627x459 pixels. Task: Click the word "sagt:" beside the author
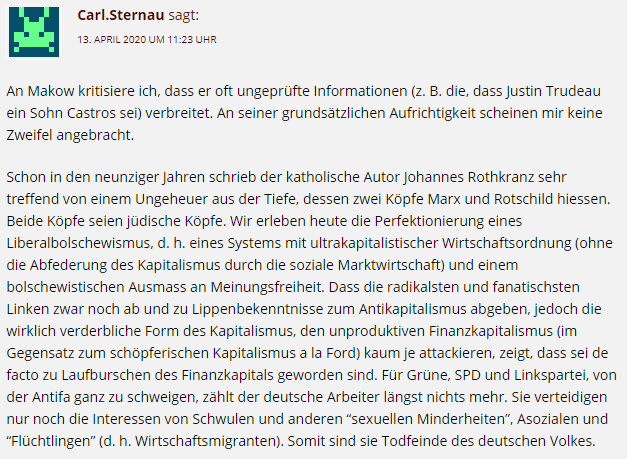point(185,16)
